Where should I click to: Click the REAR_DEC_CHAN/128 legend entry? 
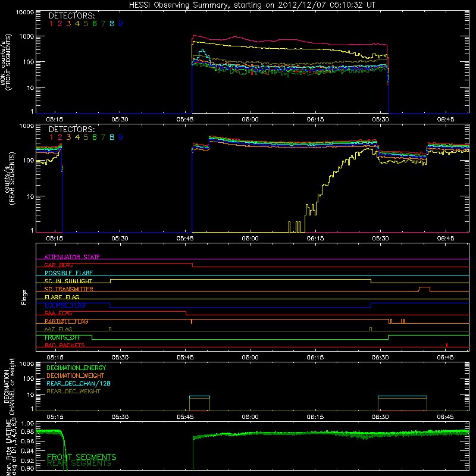point(79,383)
